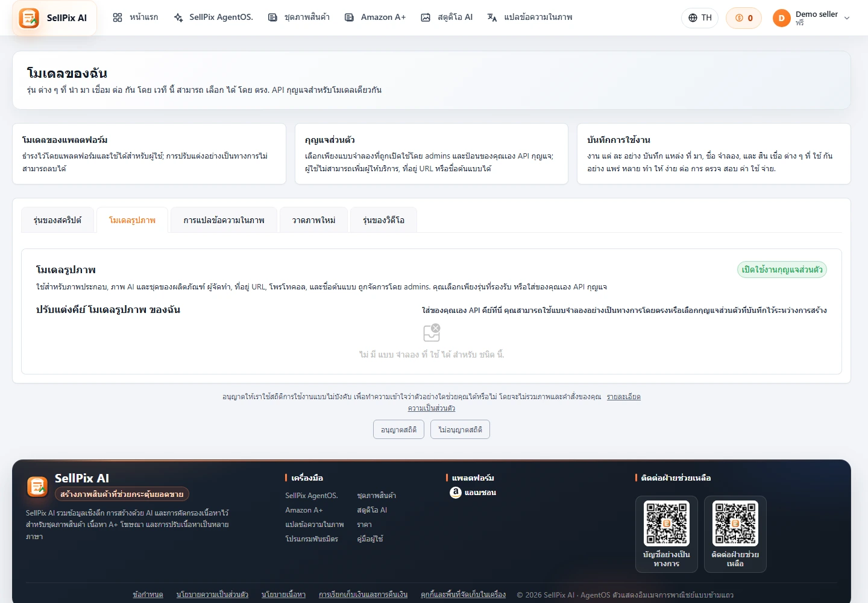
Task: Open การแปลข้อความในภาพ tab
Action: pyautogui.click(x=224, y=220)
